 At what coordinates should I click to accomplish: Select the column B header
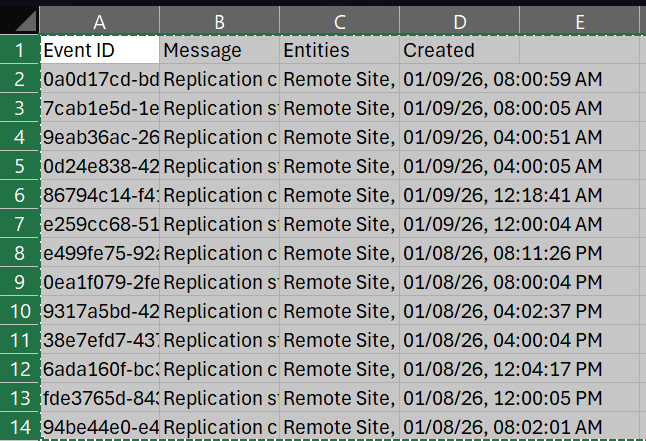[219, 21]
